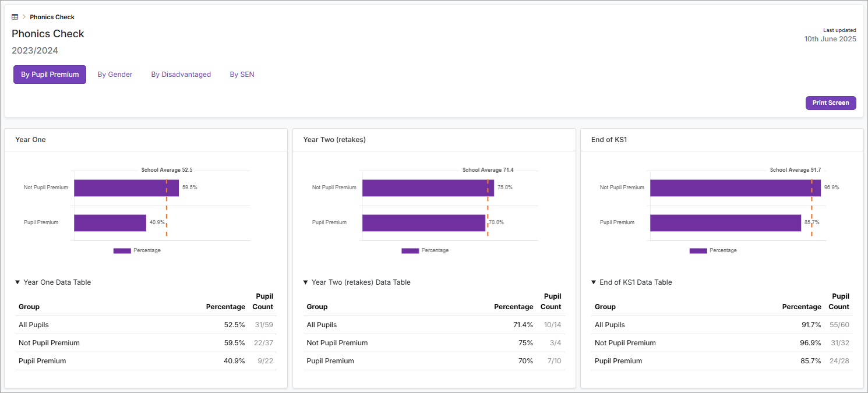Select the By Pupil Premium tab

coord(50,75)
